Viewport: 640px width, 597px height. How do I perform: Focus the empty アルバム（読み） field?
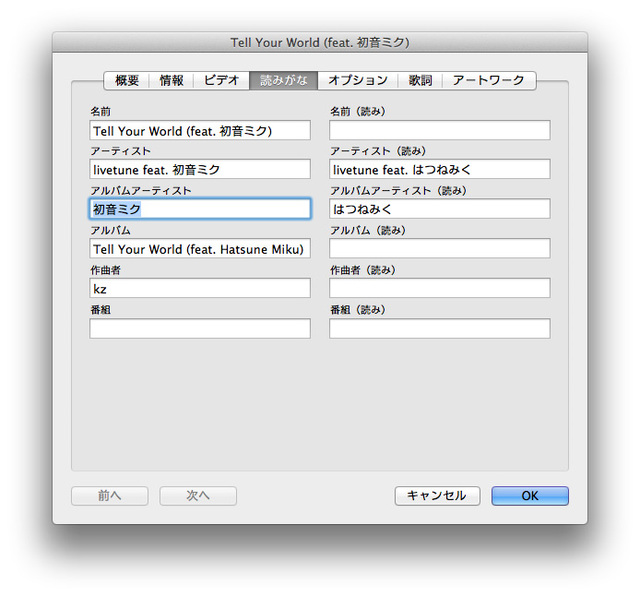click(439, 248)
